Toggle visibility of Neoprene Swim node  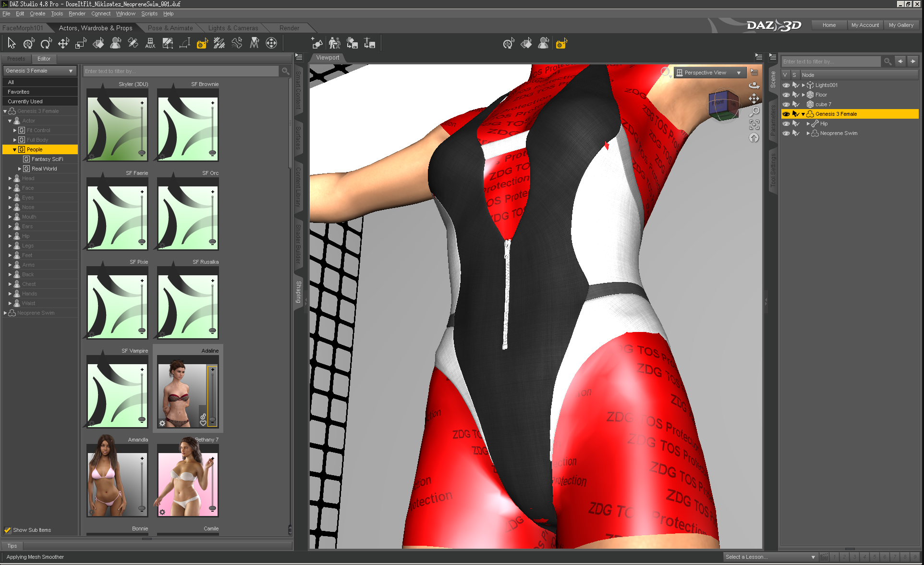(786, 133)
